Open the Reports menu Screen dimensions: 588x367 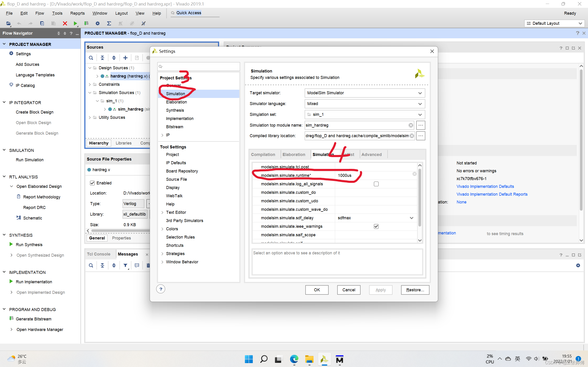coord(77,13)
